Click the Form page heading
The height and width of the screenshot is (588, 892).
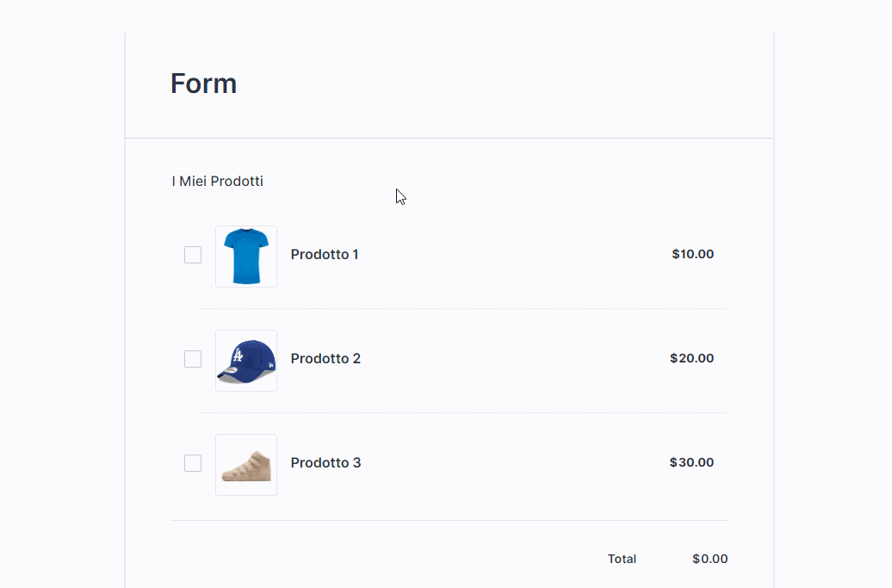[203, 84]
